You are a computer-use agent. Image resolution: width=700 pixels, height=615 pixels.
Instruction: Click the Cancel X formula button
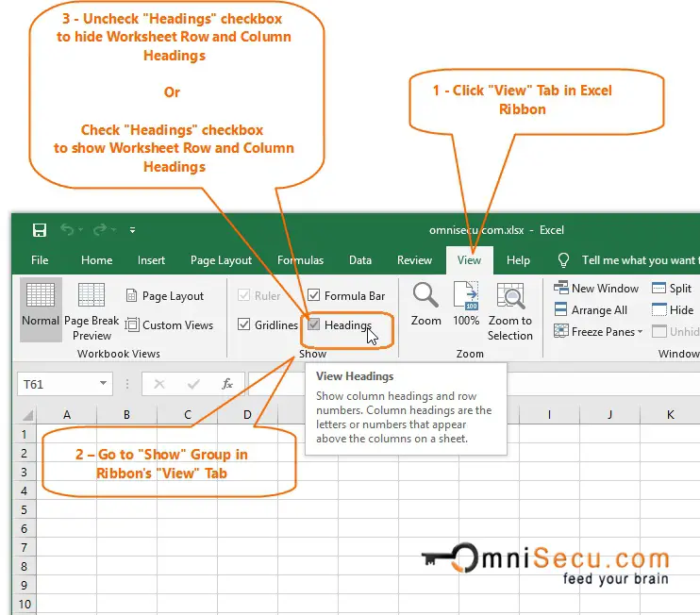(x=159, y=384)
